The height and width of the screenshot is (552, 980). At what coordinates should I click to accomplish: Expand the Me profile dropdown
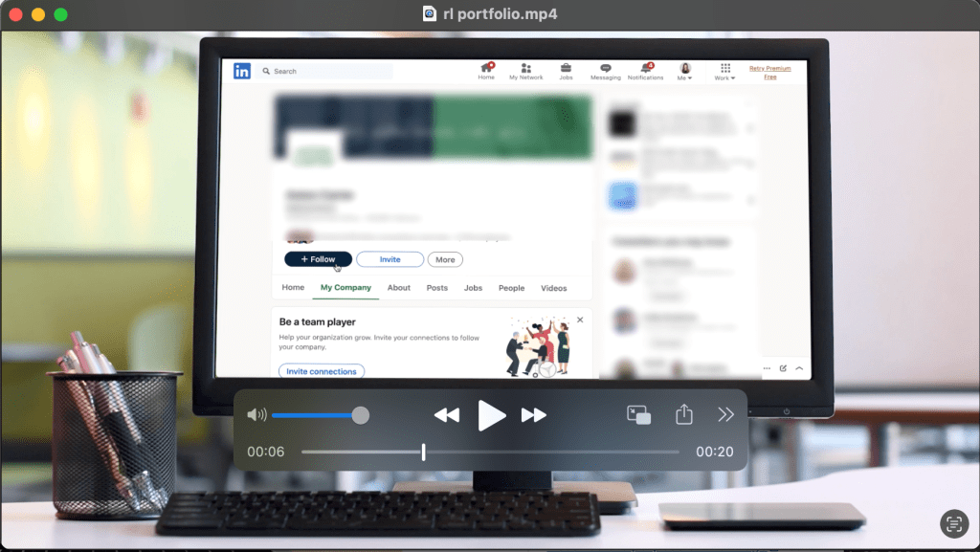coord(685,72)
